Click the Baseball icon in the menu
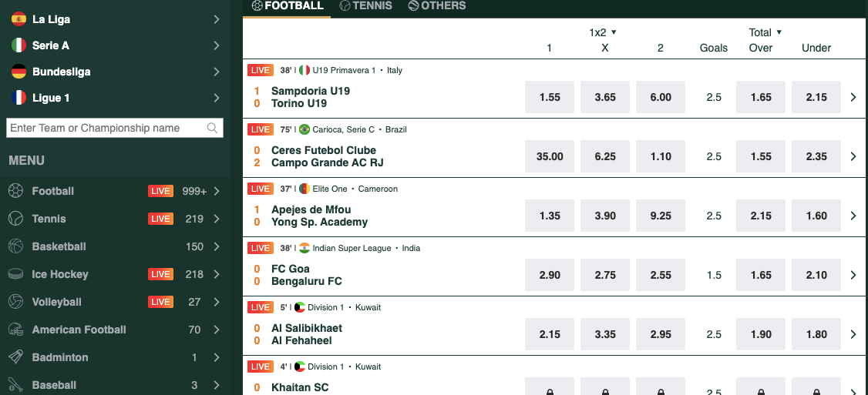The width and height of the screenshot is (868, 395). click(x=15, y=384)
